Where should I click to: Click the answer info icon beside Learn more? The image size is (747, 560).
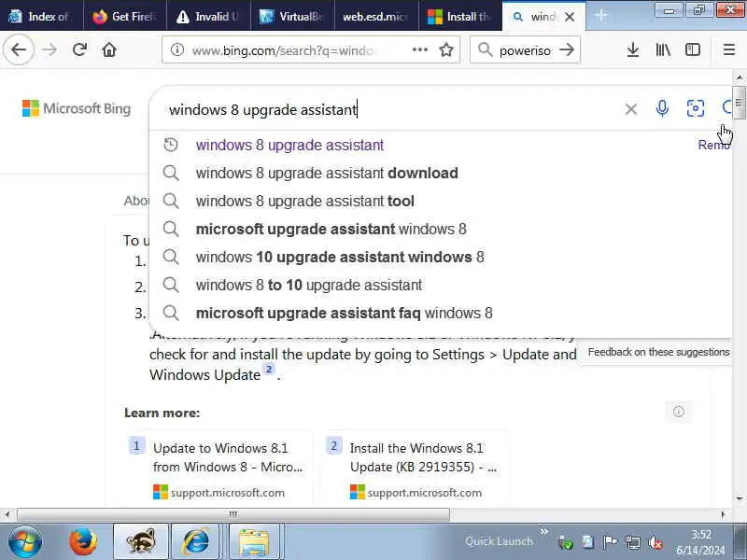(679, 412)
